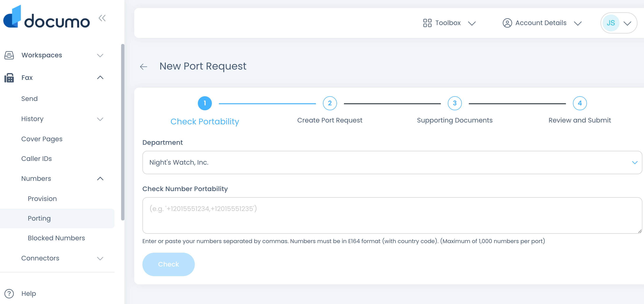Click the Fax menu label

[27, 78]
